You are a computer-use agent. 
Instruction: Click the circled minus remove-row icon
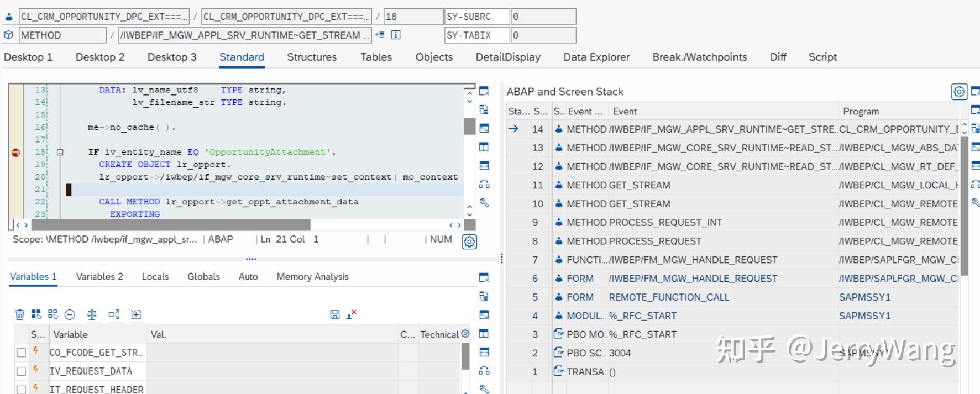click(70, 314)
